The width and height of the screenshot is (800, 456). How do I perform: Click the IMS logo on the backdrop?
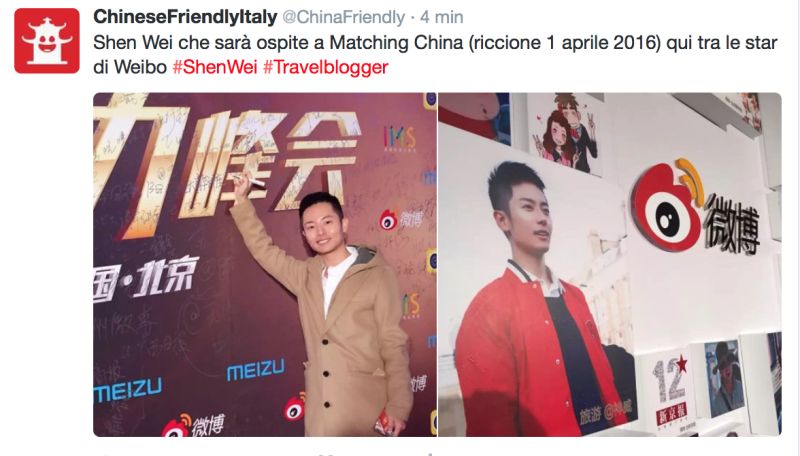(x=399, y=138)
